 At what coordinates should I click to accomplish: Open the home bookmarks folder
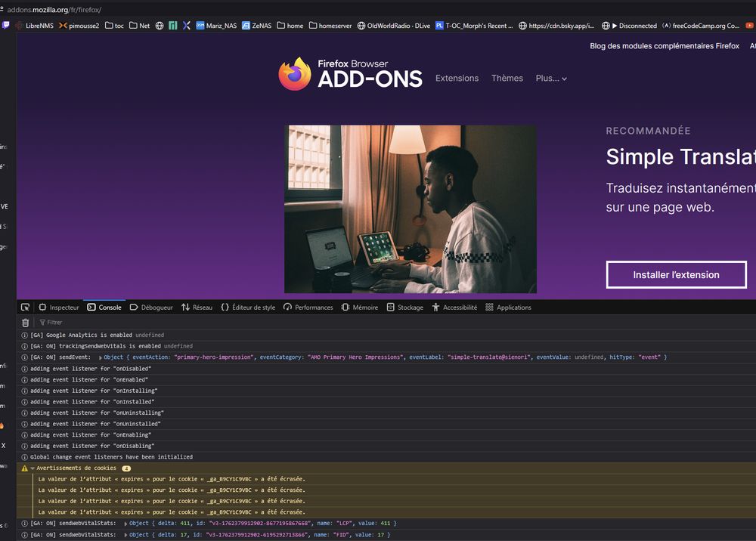(290, 26)
